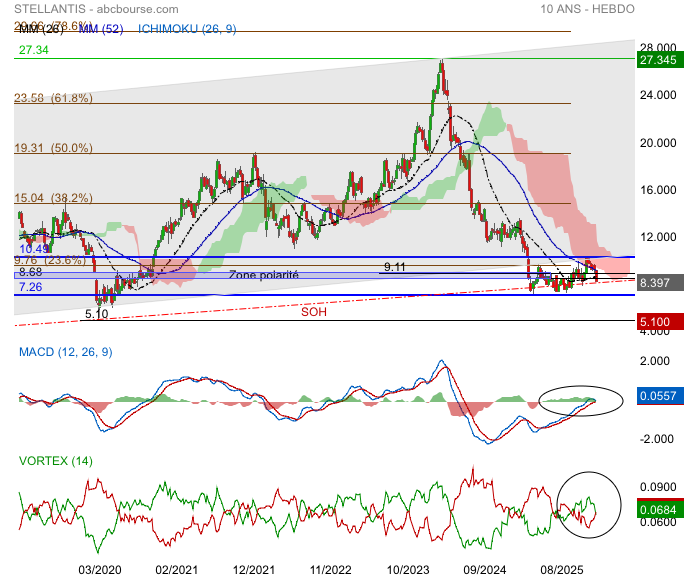684x580 pixels.
Task: Click the 03/2020 date axis label
Action: tap(100, 570)
